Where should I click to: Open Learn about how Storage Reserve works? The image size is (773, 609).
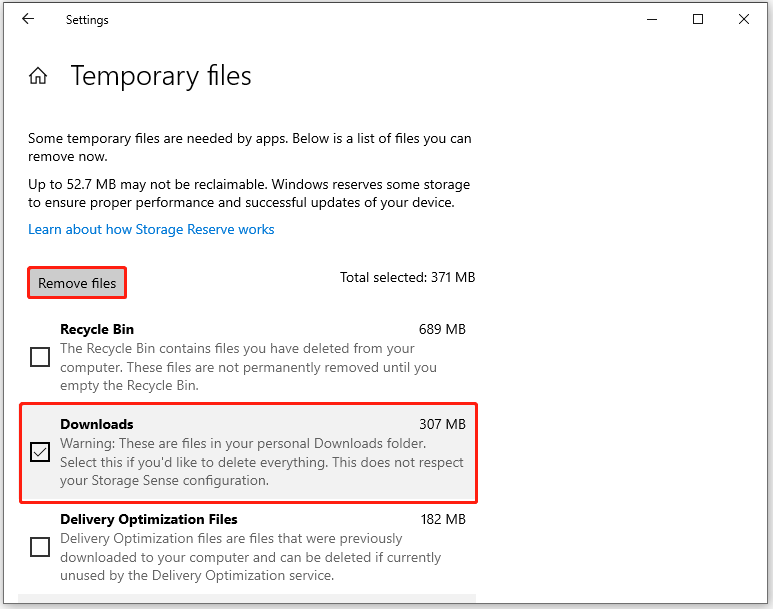click(x=151, y=229)
